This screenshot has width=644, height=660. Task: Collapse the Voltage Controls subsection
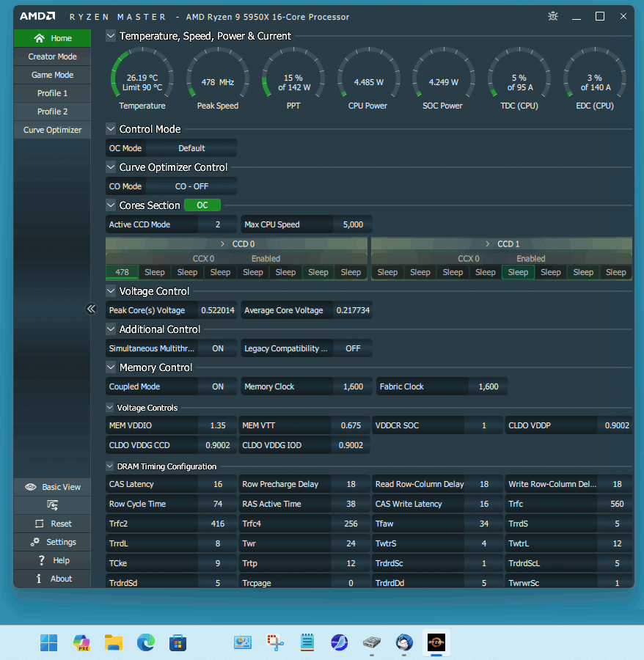pos(110,408)
